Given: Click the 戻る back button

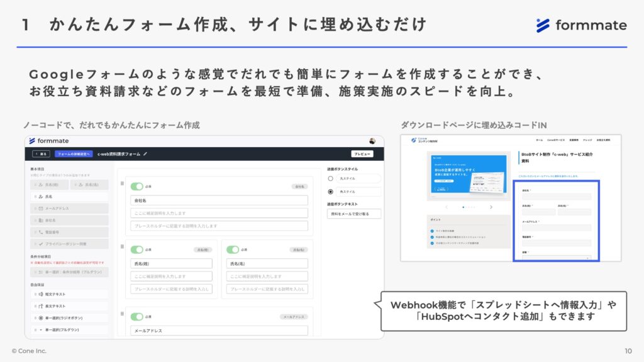Looking at the screenshot, I should (x=41, y=154).
